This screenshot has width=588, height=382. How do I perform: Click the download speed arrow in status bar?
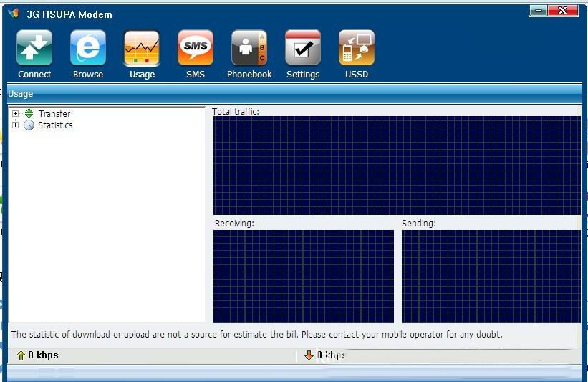pyautogui.click(x=309, y=355)
